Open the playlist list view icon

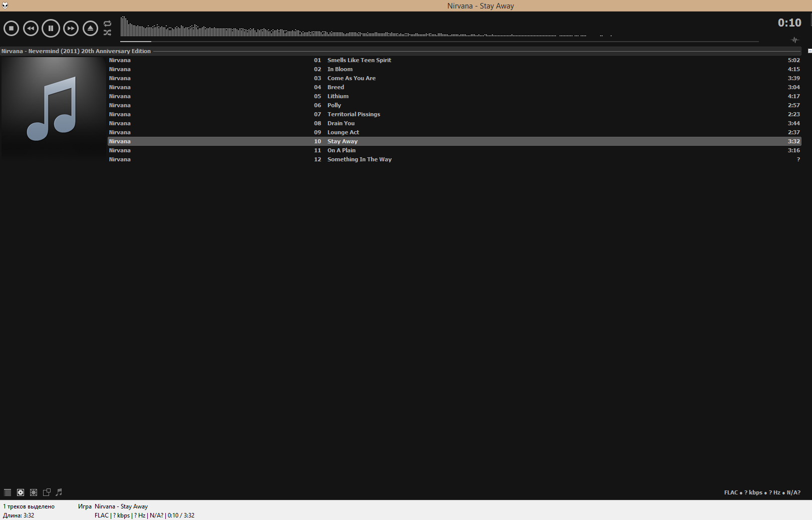point(8,492)
